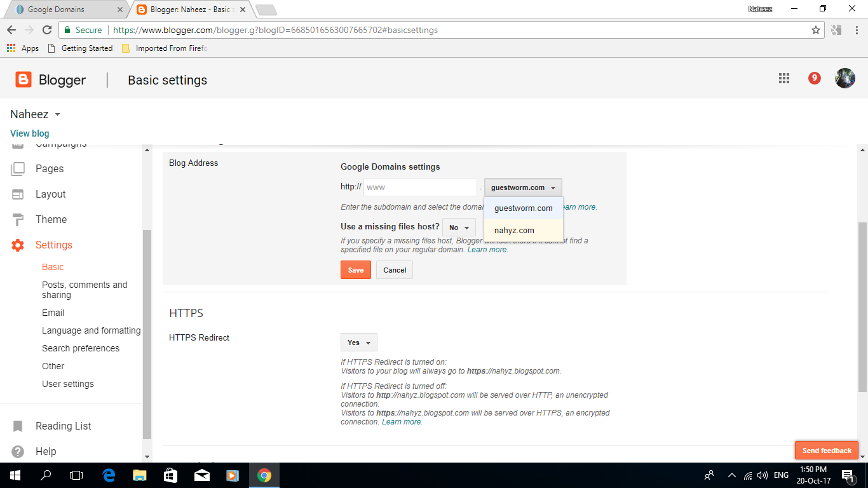Click the volume speaker tray icon

coord(763,475)
